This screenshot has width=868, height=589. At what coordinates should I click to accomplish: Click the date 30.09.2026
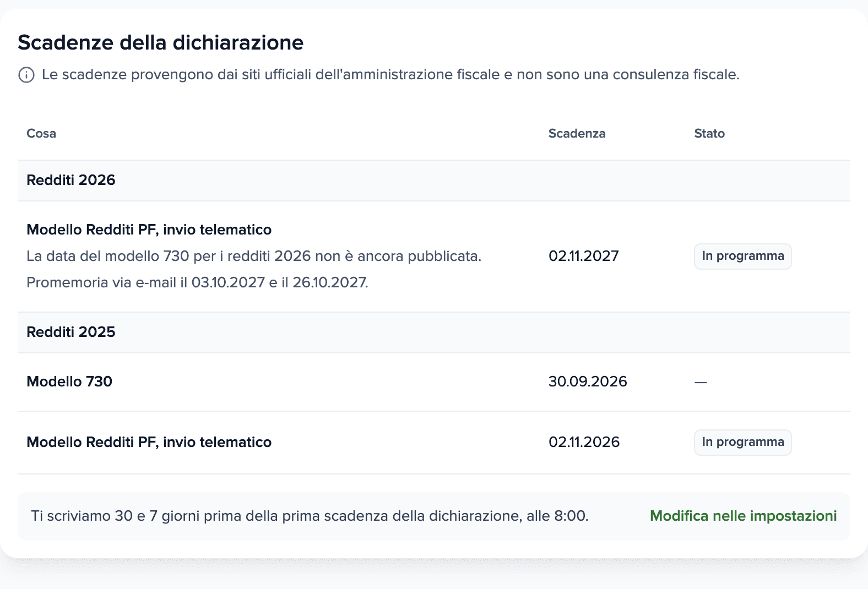pyautogui.click(x=588, y=381)
